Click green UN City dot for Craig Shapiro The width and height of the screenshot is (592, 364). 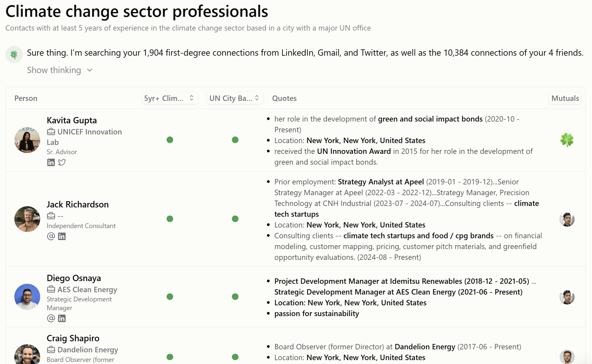point(235,357)
